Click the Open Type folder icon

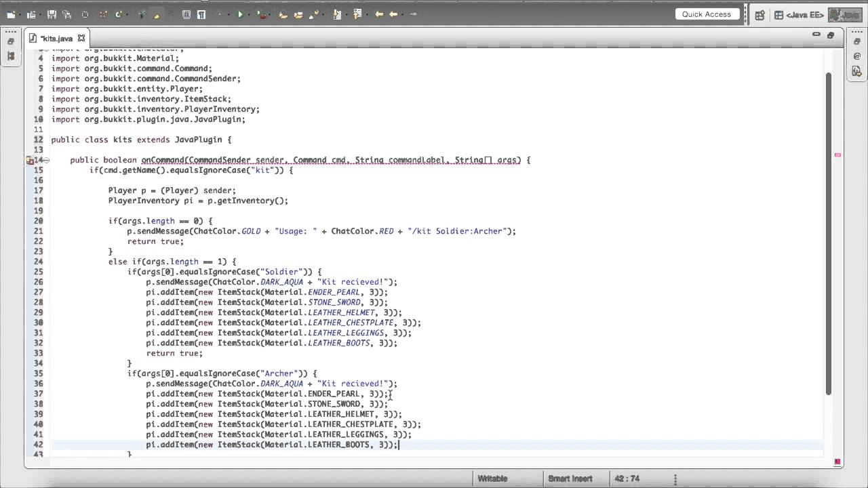pos(283,14)
